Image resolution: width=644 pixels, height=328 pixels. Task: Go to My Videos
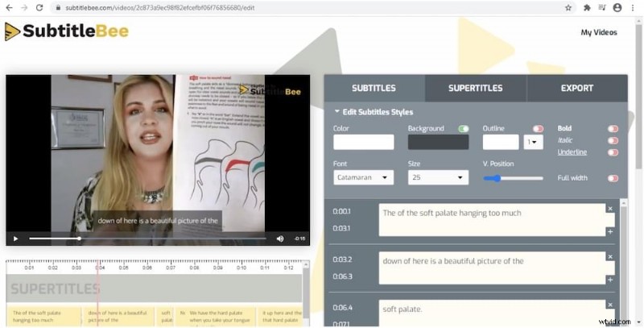point(599,32)
